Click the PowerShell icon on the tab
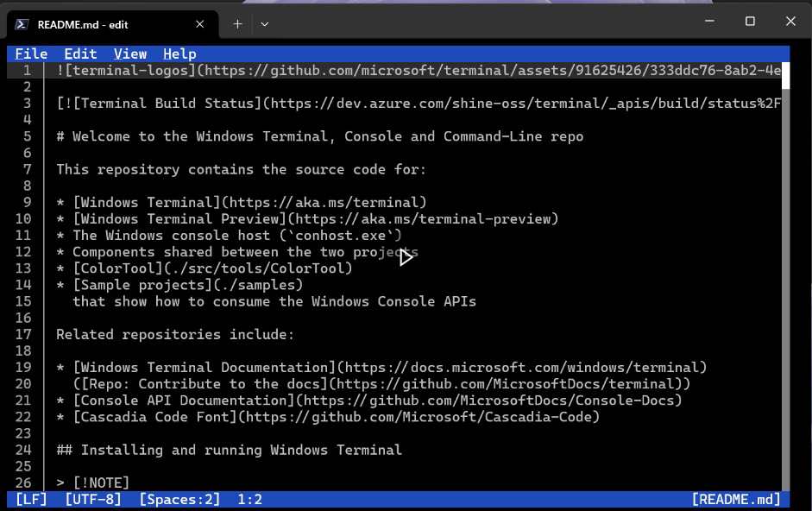This screenshot has height=511, width=812. pos(22,24)
